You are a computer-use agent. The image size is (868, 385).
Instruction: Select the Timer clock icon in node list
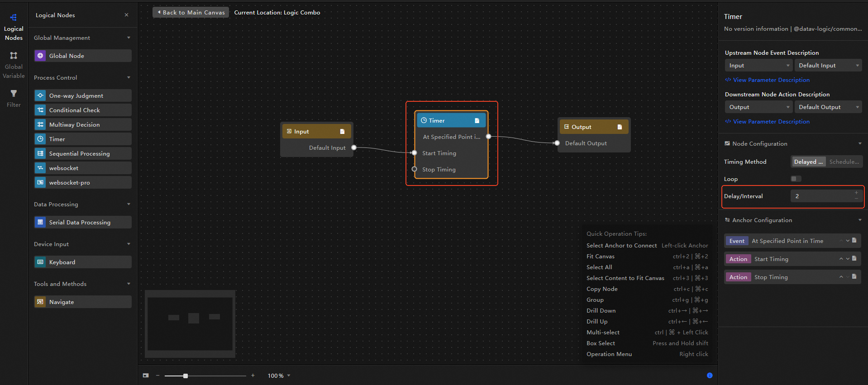click(40, 139)
